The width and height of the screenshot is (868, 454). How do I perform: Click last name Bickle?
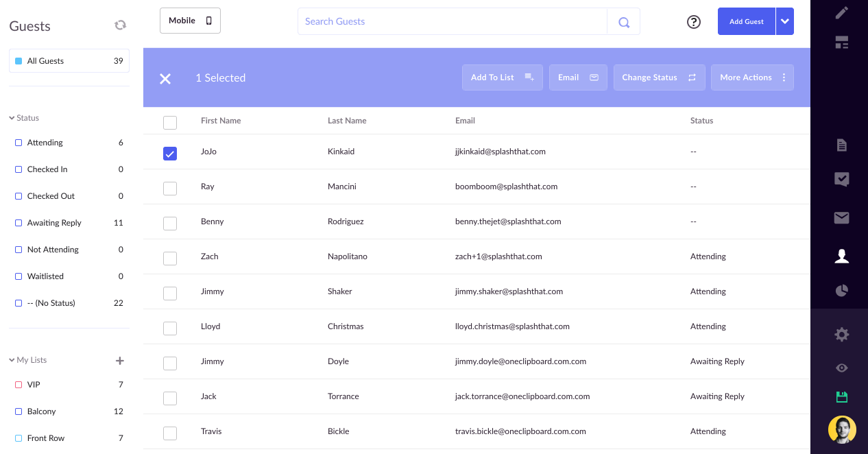click(x=339, y=431)
